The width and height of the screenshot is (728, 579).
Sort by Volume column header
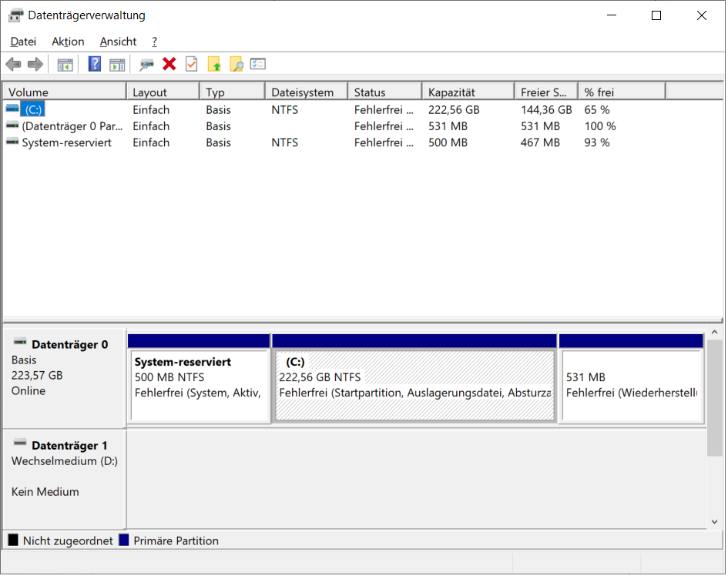(x=65, y=92)
